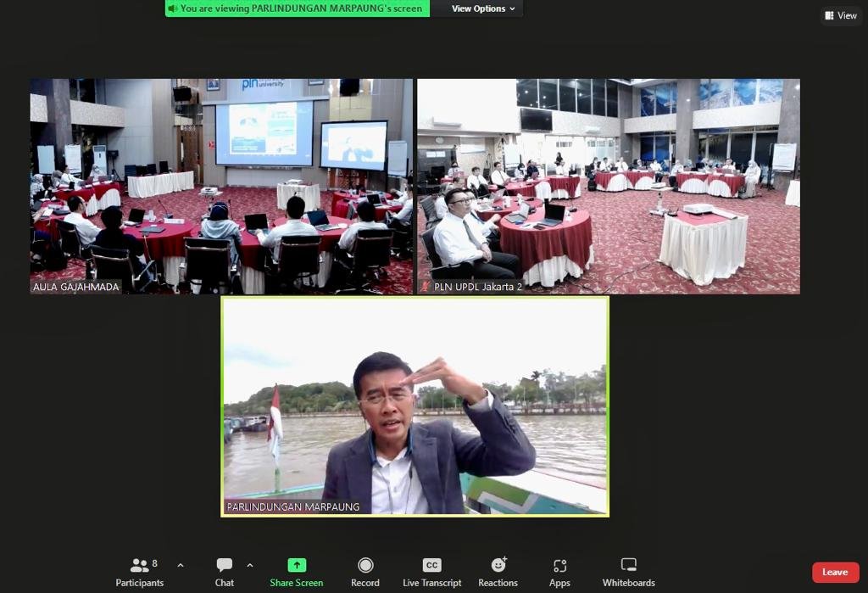This screenshot has width=868, height=593.
Task: Open the Reactions emoji menu
Action: pos(498,572)
